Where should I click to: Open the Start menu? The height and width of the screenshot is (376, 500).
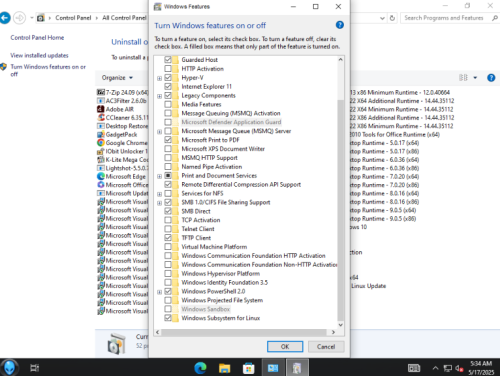9,367
